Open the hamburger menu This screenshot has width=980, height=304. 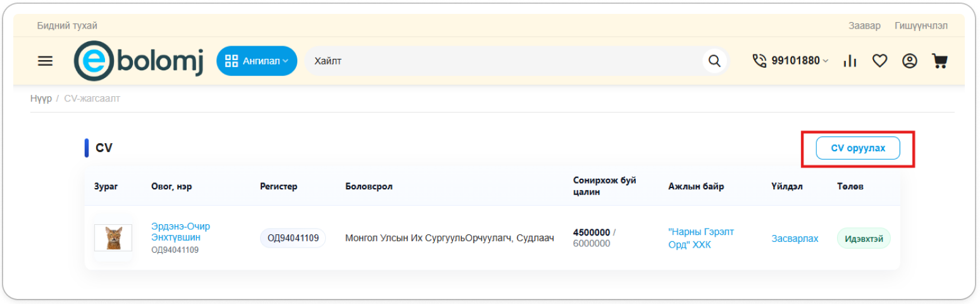click(x=46, y=61)
